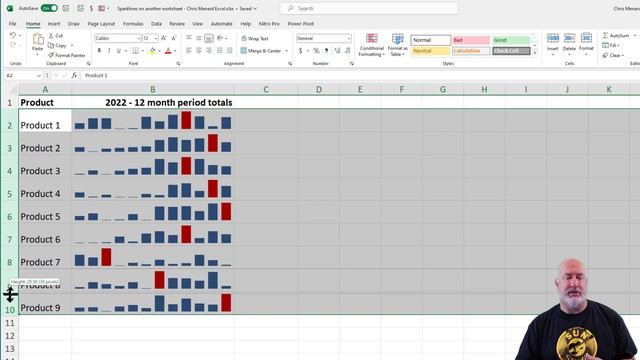Click Merge & Center
Image resolution: width=640 pixels, height=360 pixels.
(x=261, y=51)
